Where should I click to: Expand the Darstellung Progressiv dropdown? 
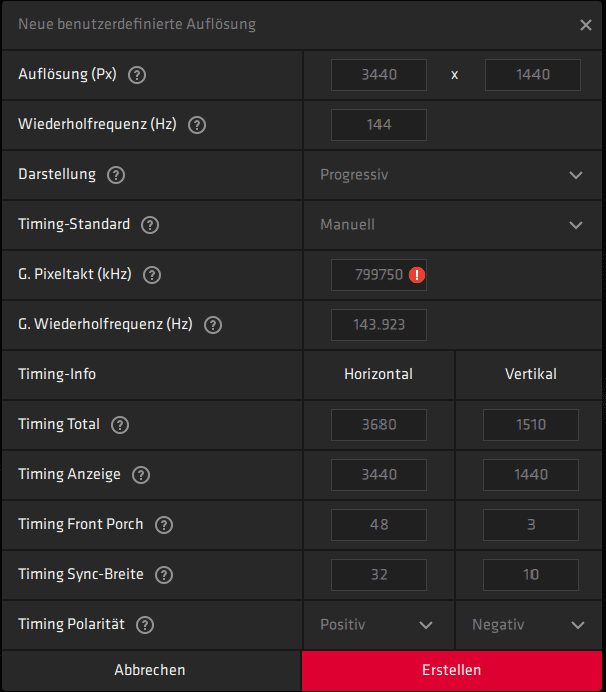(x=452, y=175)
